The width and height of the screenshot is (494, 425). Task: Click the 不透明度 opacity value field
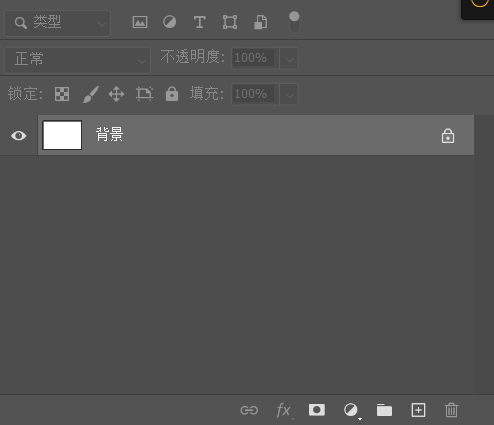pos(255,58)
